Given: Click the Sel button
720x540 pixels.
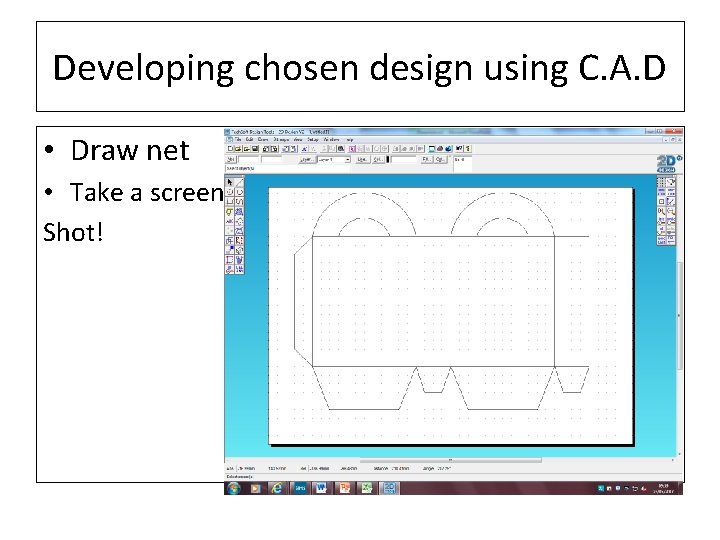Looking at the screenshot, I should point(231,160).
